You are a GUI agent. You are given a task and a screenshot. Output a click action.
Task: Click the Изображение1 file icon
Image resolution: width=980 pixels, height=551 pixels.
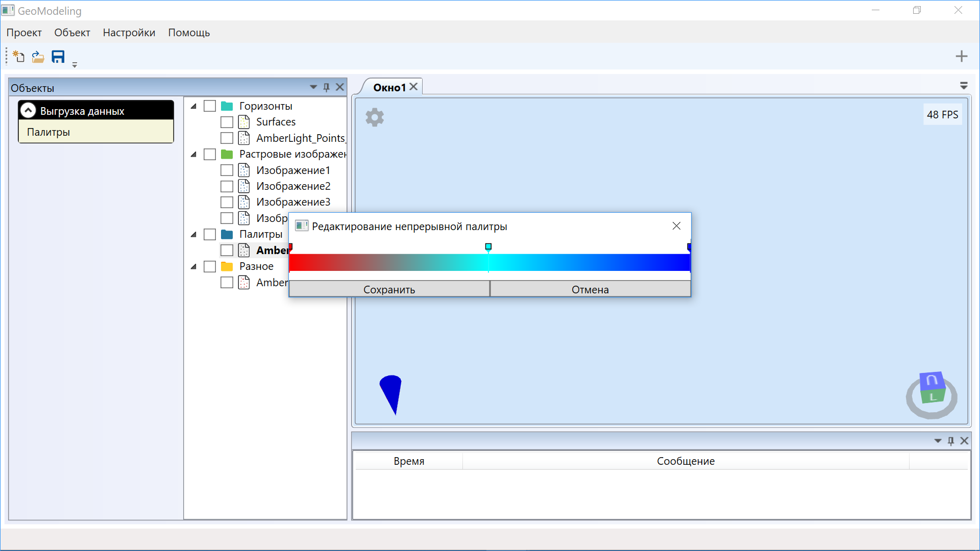click(x=244, y=170)
